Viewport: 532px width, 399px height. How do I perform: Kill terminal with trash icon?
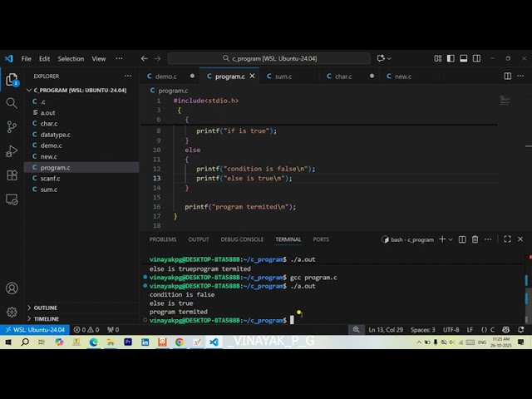(475, 239)
